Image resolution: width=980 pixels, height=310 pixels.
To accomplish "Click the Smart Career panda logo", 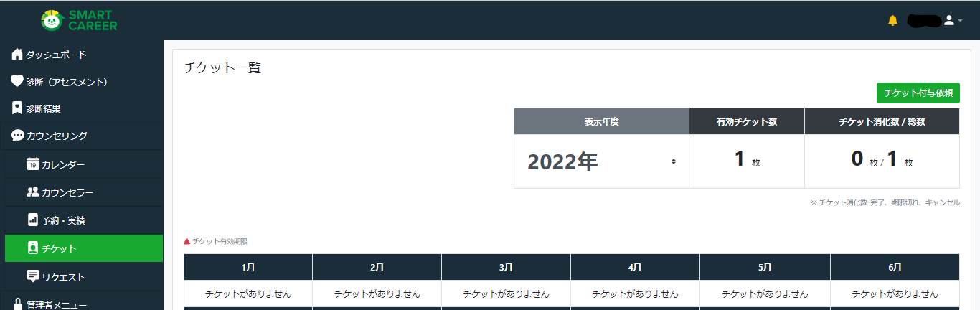I will (x=52, y=21).
